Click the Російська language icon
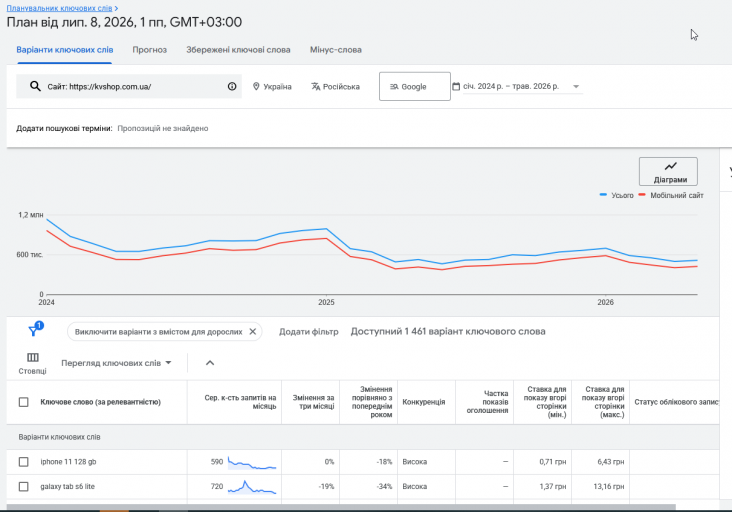The height and width of the screenshot is (512, 732). 316,86
